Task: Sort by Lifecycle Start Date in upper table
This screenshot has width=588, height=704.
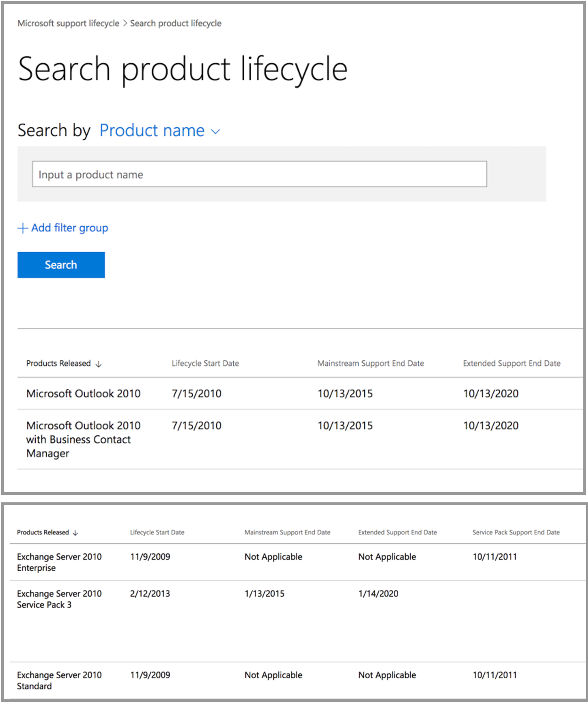Action: point(205,363)
